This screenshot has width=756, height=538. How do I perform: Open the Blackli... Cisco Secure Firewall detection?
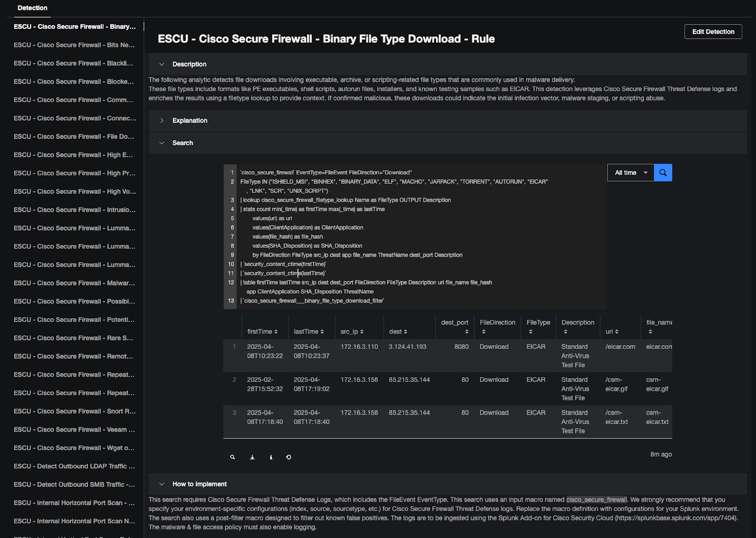click(74, 63)
